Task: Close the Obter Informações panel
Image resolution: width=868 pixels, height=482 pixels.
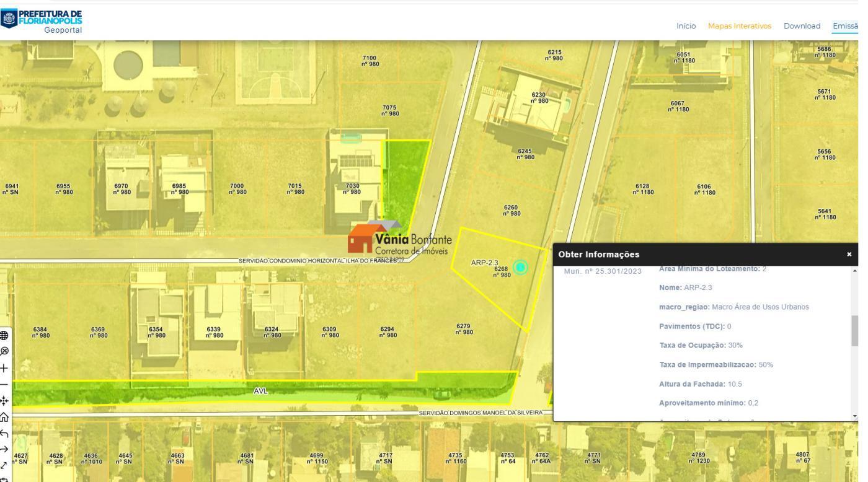Action: (849, 255)
